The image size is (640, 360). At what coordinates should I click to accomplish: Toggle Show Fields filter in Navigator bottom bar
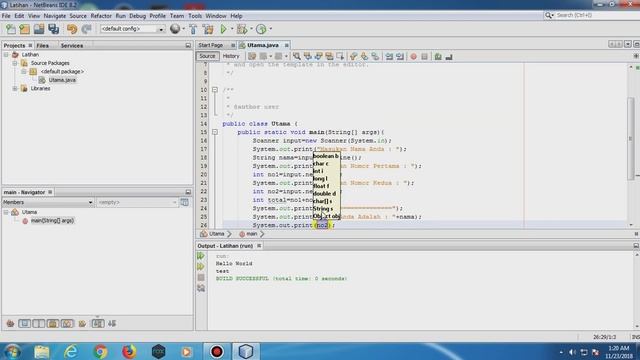(24, 324)
